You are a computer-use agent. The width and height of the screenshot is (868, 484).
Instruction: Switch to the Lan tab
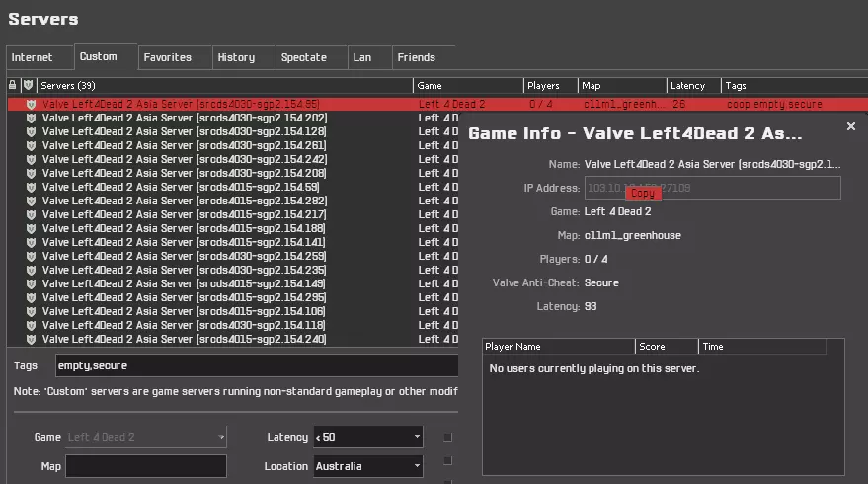click(x=369, y=57)
